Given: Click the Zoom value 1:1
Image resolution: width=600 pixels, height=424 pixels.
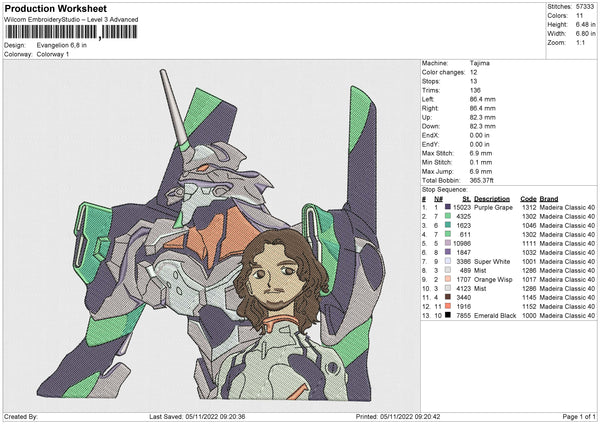Looking at the screenshot, I should 580,42.
